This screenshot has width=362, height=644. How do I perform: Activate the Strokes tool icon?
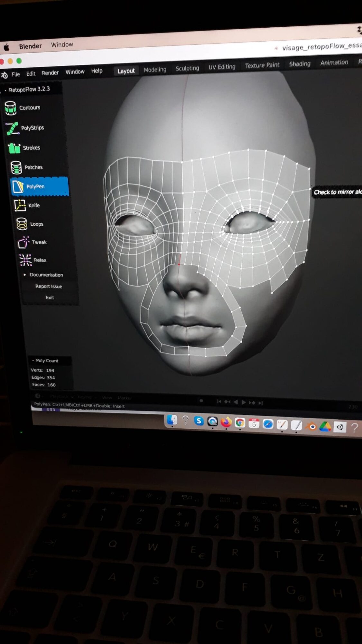[14, 148]
